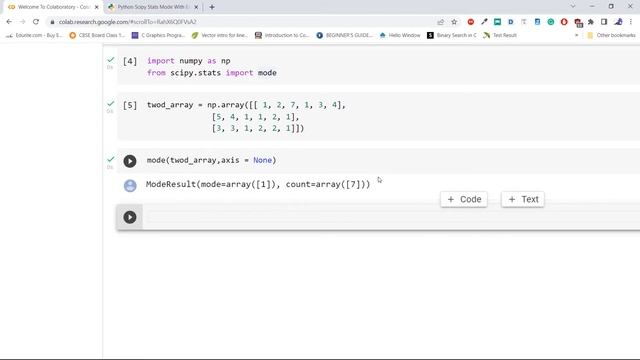Screen dimensions: 640x360
Task: Click the twod_array = np.array line
Action: [x=246, y=105]
